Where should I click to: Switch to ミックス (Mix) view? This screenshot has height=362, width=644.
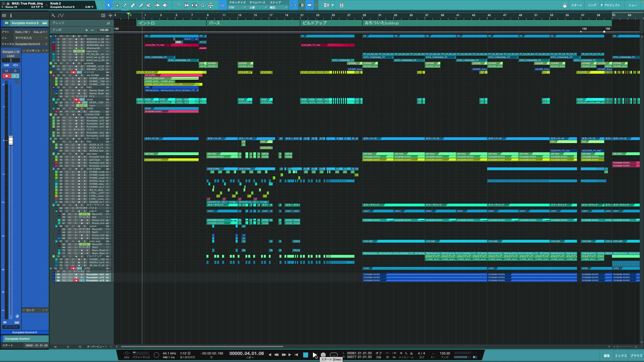click(621, 356)
